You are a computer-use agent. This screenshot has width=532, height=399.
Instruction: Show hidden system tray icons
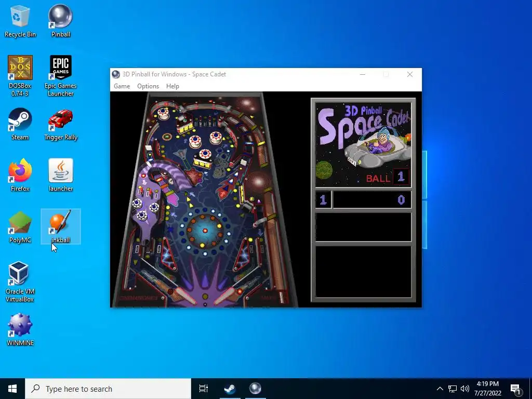440,389
